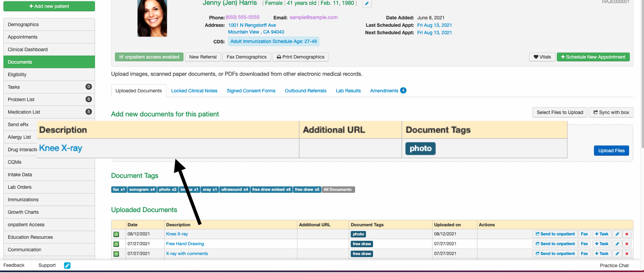Open X-ray with comments document link
This screenshot has width=644, height=273.
click(187, 254)
